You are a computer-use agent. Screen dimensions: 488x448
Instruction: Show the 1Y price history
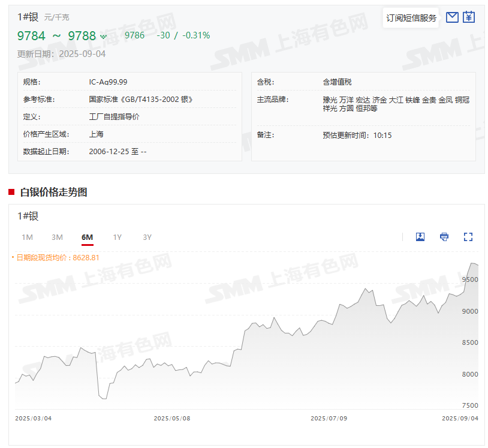tap(118, 237)
